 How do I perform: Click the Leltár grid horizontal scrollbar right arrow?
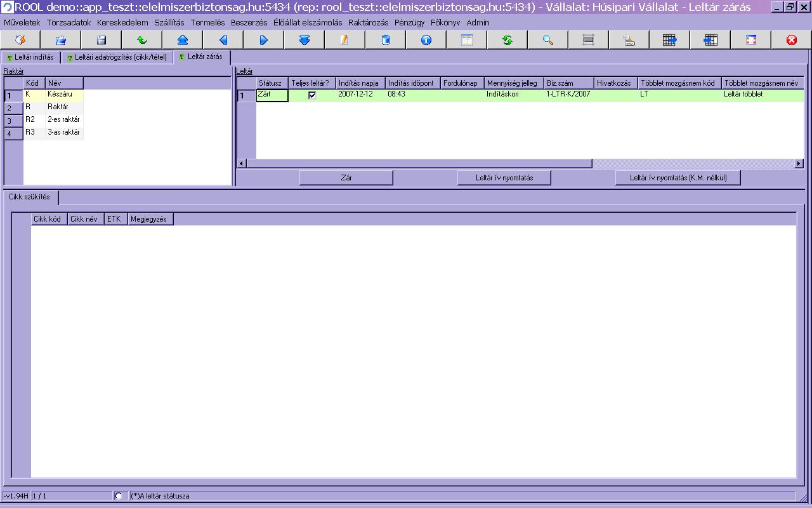tap(799, 164)
